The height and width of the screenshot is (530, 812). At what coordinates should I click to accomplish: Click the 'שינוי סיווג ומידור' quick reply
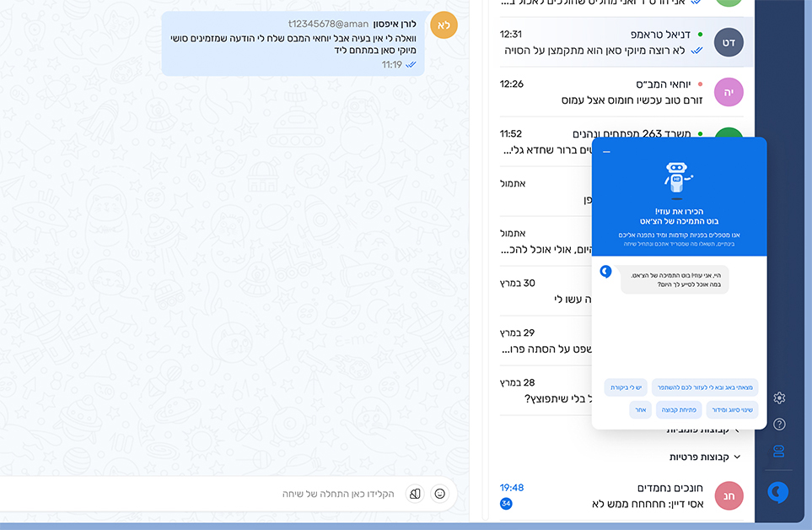(x=733, y=409)
